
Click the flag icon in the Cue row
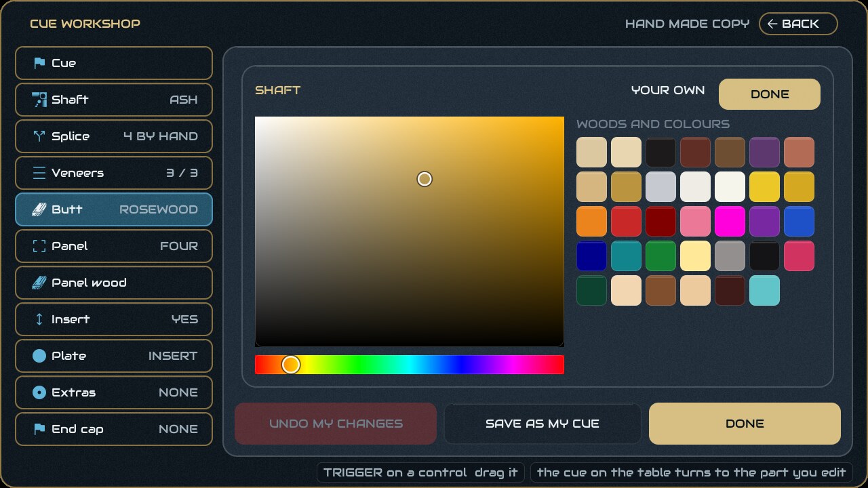point(39,63)
